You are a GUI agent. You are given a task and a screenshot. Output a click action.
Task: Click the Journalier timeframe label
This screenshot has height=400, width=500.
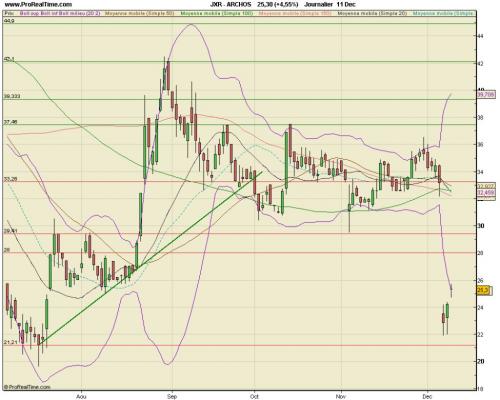click(x=318, y=4)
